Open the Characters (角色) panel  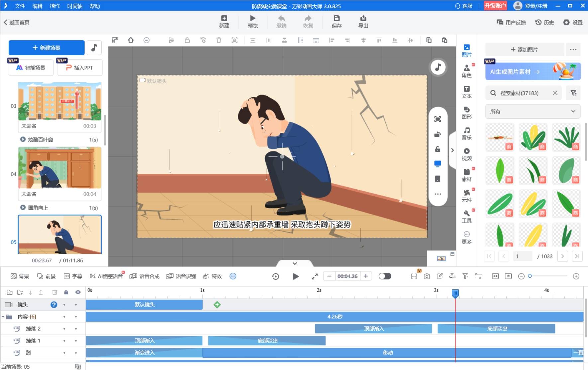466,71
